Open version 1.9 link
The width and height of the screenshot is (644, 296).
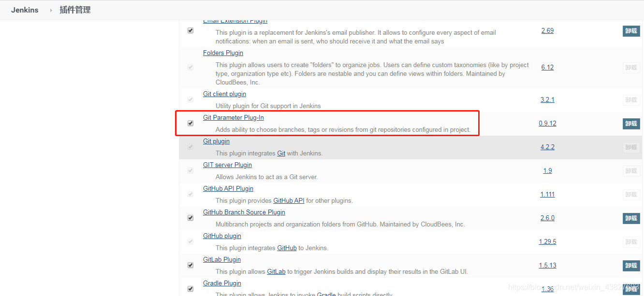(547, 170)
